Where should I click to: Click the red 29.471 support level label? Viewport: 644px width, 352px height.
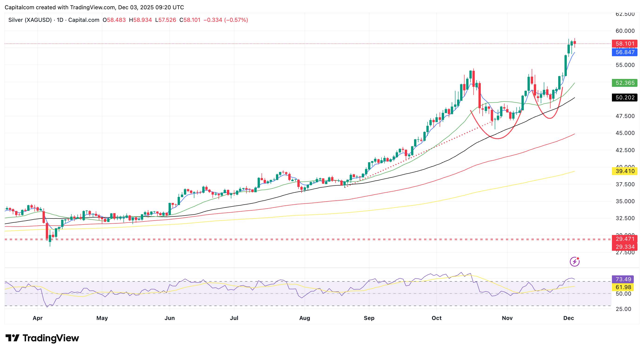(x=624, y=239)
